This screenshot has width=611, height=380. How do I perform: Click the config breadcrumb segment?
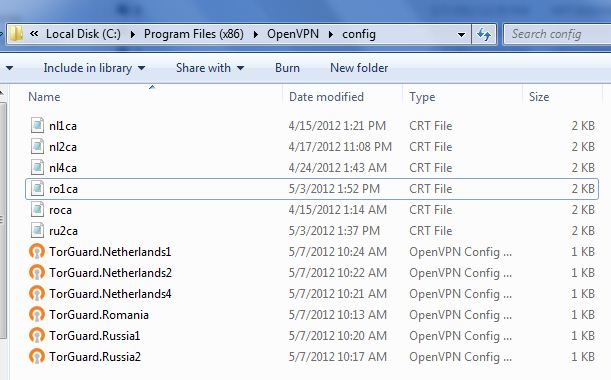pyautogui.click(x=359, y=34)
